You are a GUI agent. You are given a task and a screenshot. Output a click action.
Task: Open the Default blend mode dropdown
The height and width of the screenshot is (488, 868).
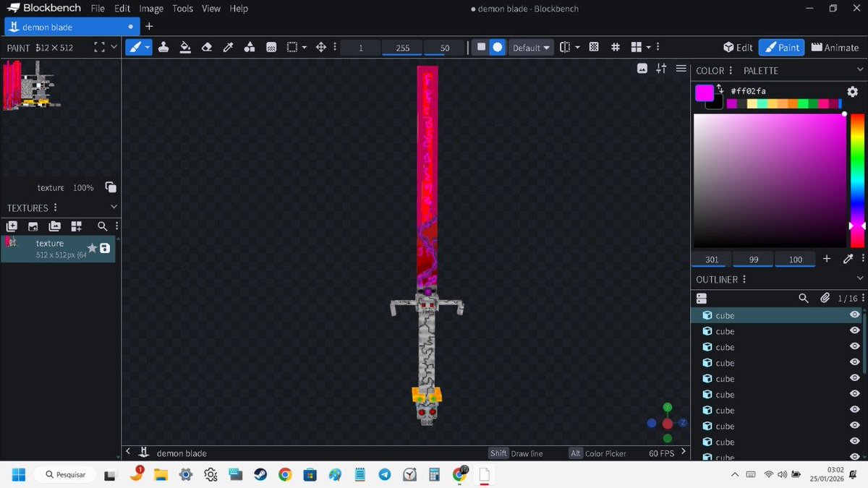[x=531, y=48]
